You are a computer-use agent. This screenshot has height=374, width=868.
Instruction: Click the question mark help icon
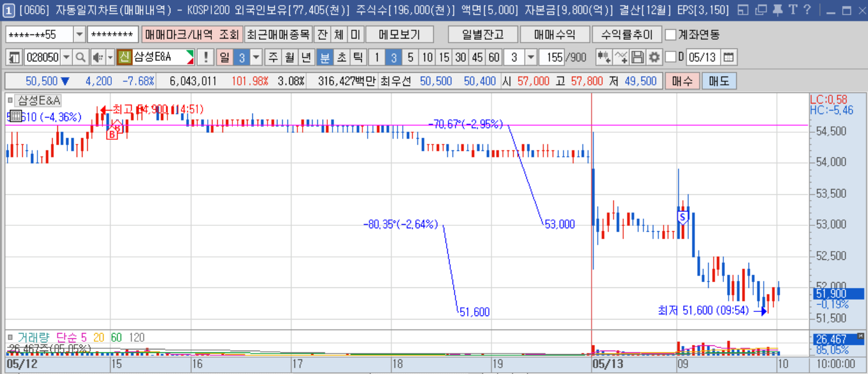point(807,10)
